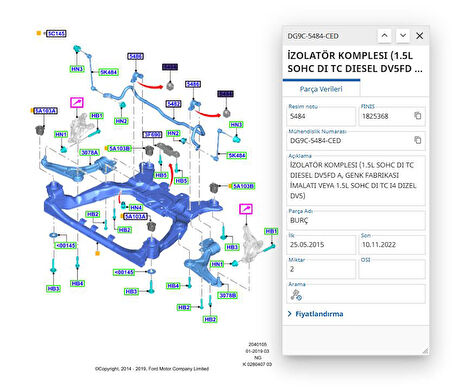Select the 3078B control arm label
The height and width of the screenshot is (389, 452).
228,295
